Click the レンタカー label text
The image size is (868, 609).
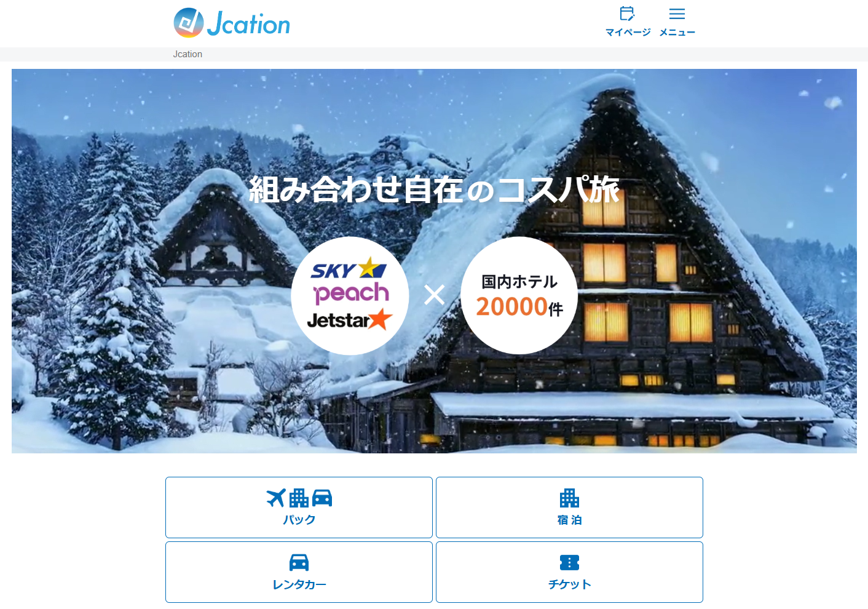pyautogui.click(x=299, y=584)
